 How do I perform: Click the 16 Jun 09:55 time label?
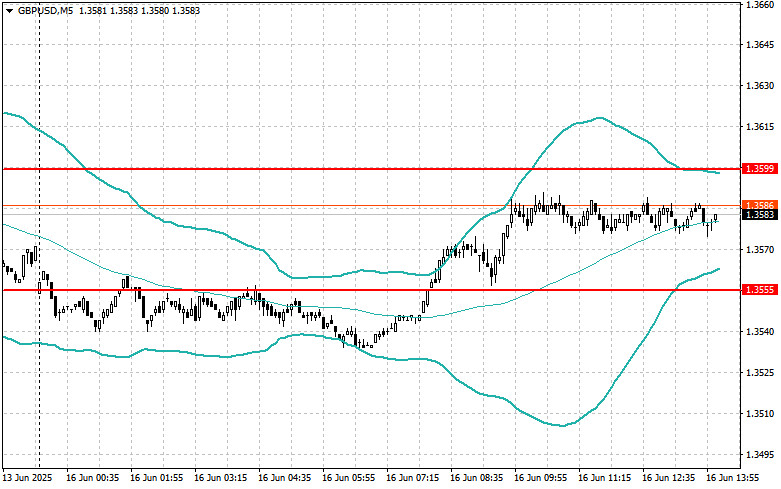tap(540, 478)
